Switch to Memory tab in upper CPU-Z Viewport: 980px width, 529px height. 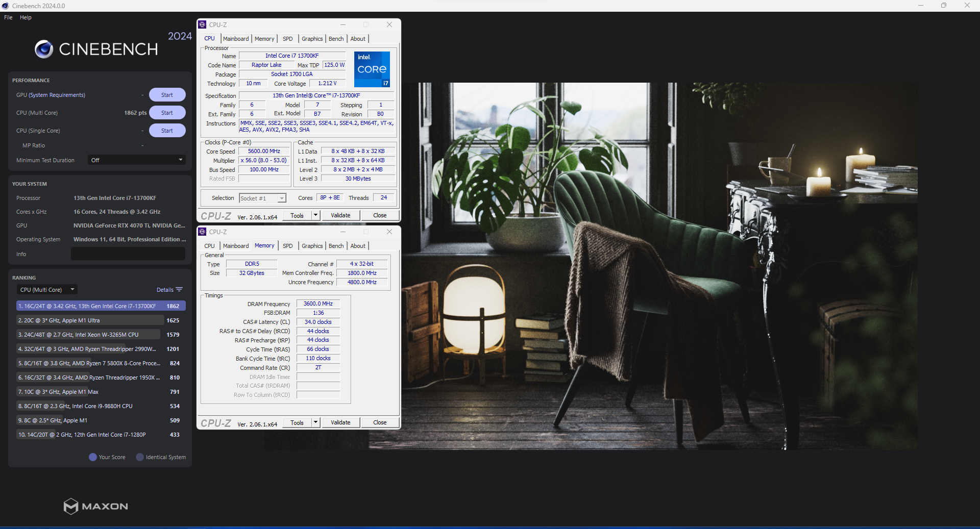click(x=264, y=39)
